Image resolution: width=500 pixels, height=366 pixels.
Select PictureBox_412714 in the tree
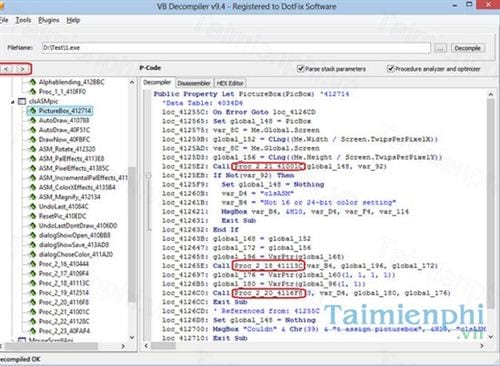point(65,110)
